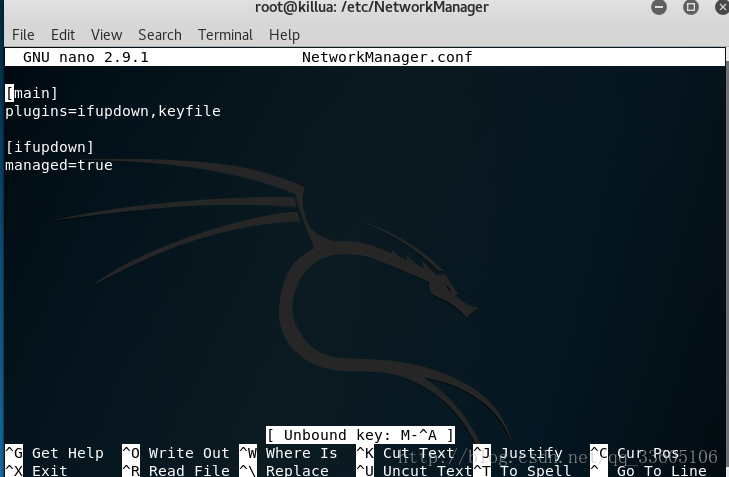The image size is (729, 477).
Task: Click the Unbound key status message
Action: tap(360, 435)
